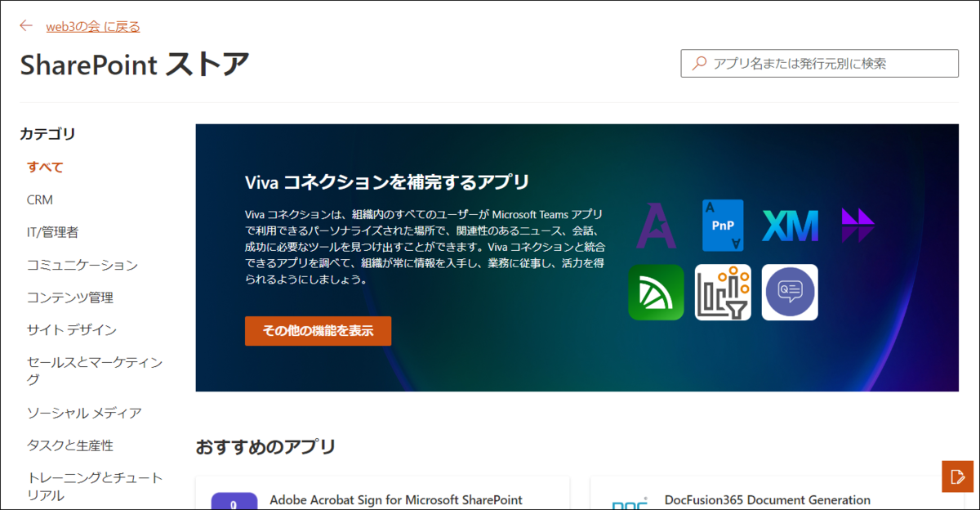Click the Adobe Acrobat Sign app icon
The width and height of the screenshot is (980, 510).
click(x=234, y=501)
